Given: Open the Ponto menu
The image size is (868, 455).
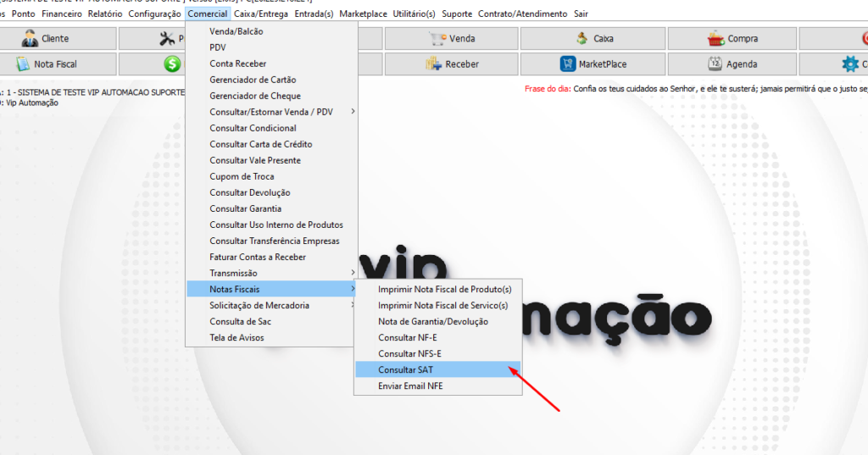Looking at the screenshot, I should (x=23, y=14).
